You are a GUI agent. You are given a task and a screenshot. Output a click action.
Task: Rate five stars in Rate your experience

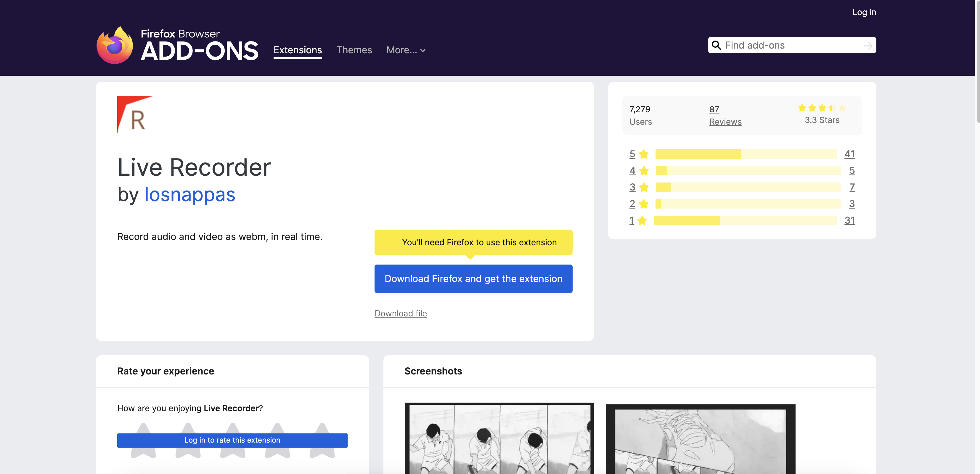tap(322, 440)
